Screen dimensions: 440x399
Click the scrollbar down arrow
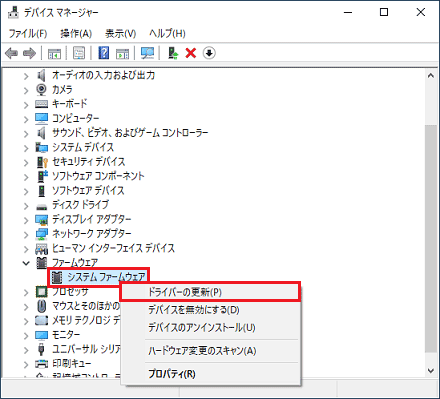pos(431,371)
